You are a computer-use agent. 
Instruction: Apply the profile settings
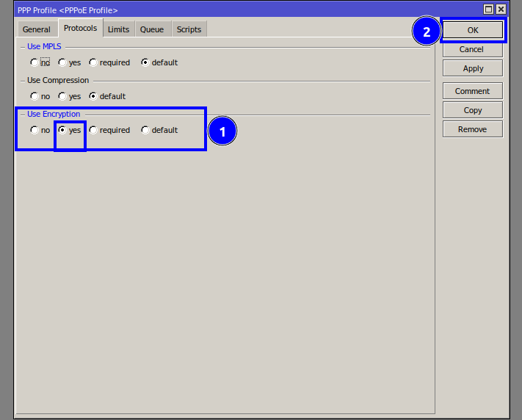click(472, 68)
